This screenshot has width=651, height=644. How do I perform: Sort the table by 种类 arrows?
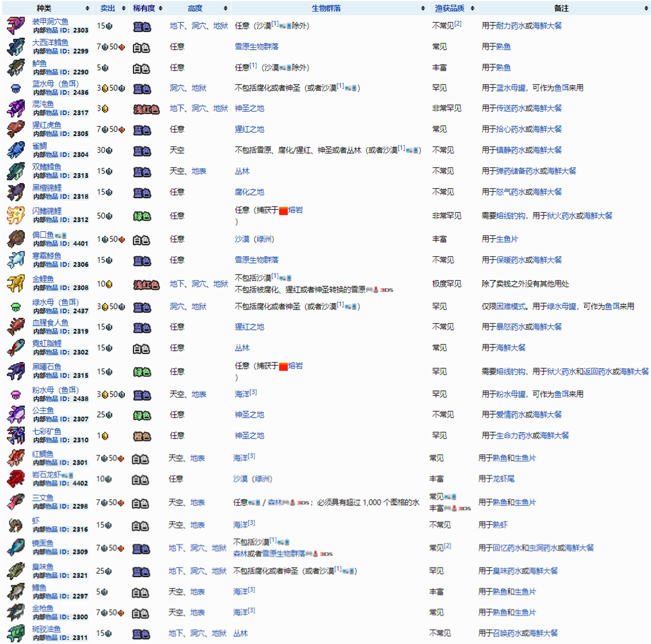(x=87, y=8)
